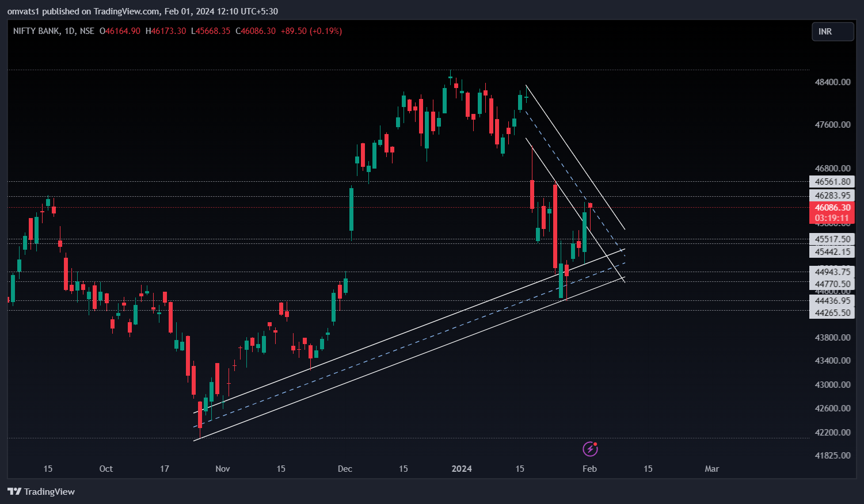Click the 43400.00 price axis tick
This screenshot has height=504, width=864.
coord(832,361)
